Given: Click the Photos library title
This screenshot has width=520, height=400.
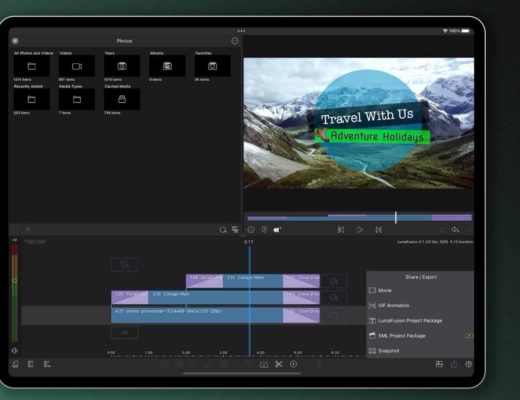Looking at the screenshot, I should tap(124, 41).
